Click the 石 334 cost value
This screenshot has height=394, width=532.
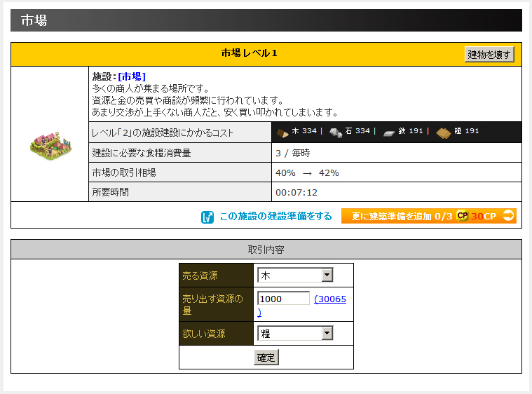click(x=357, y=131)
